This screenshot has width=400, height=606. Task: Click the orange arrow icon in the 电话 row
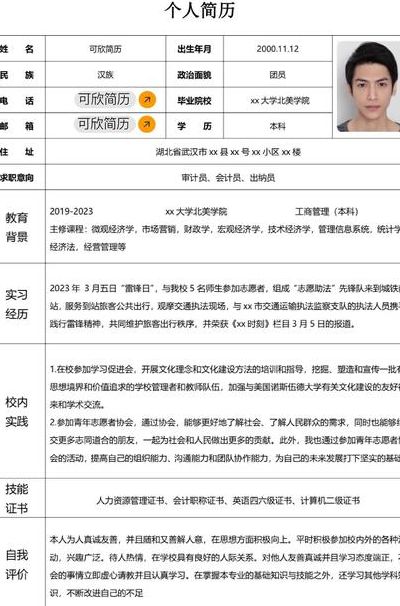click(147, 100)
